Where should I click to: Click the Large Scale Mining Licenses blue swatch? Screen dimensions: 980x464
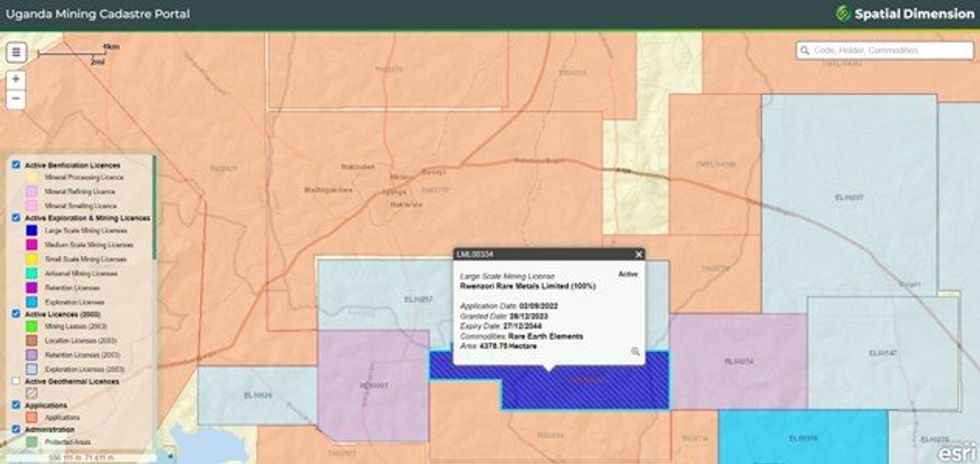pos(32,230)
